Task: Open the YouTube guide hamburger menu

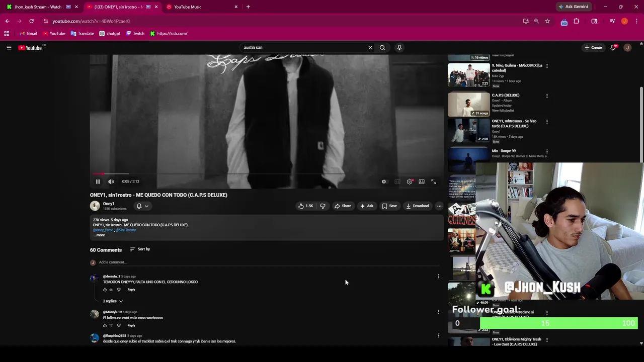Action: tap(9, 47)
